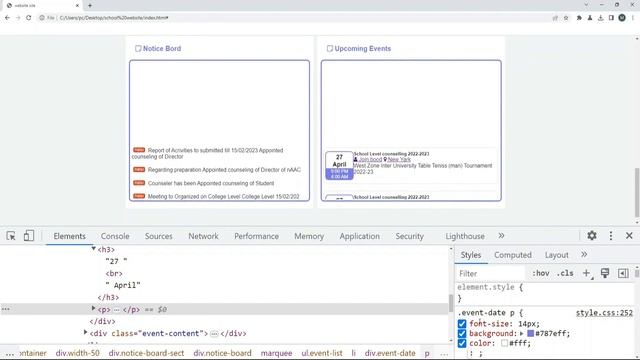Open the Application tab
Image resolution: width=640 pixels, height=360 pixels.
tap(360, 236)
